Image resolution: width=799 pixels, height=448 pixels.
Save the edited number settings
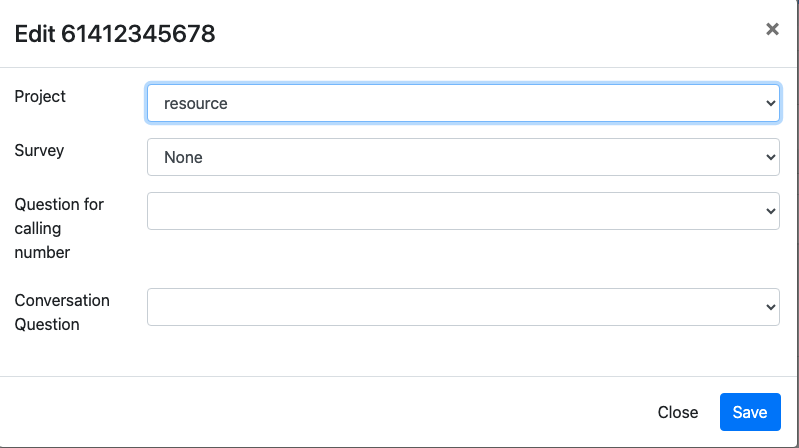point(749,412)
